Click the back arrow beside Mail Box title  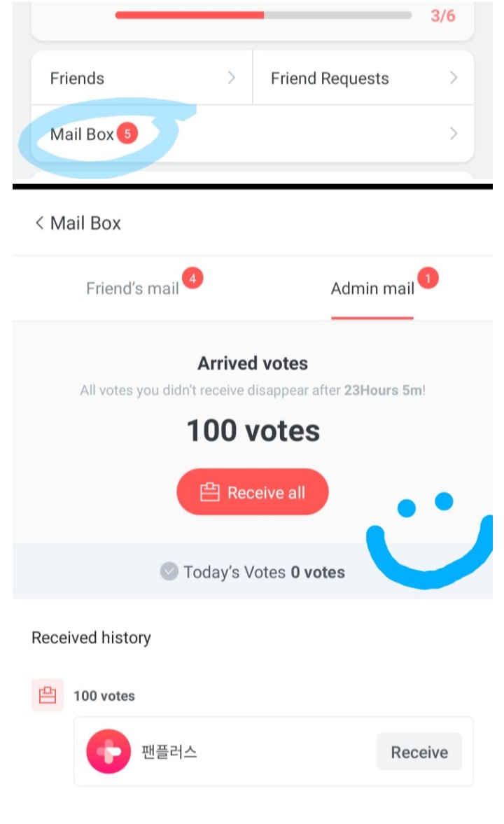point(39,223)
